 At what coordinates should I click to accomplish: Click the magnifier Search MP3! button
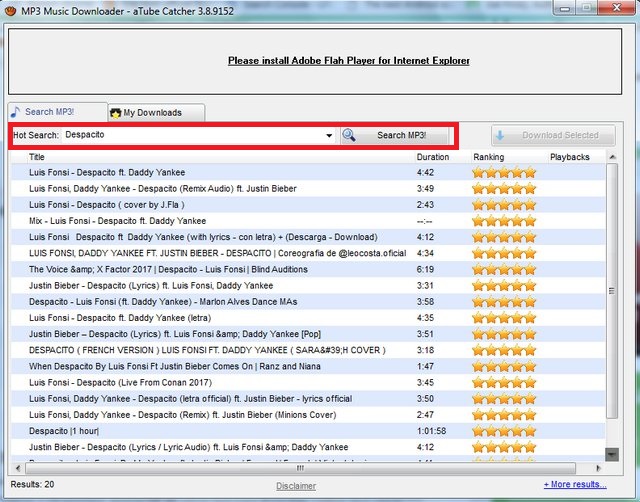[x=396, y=135]
